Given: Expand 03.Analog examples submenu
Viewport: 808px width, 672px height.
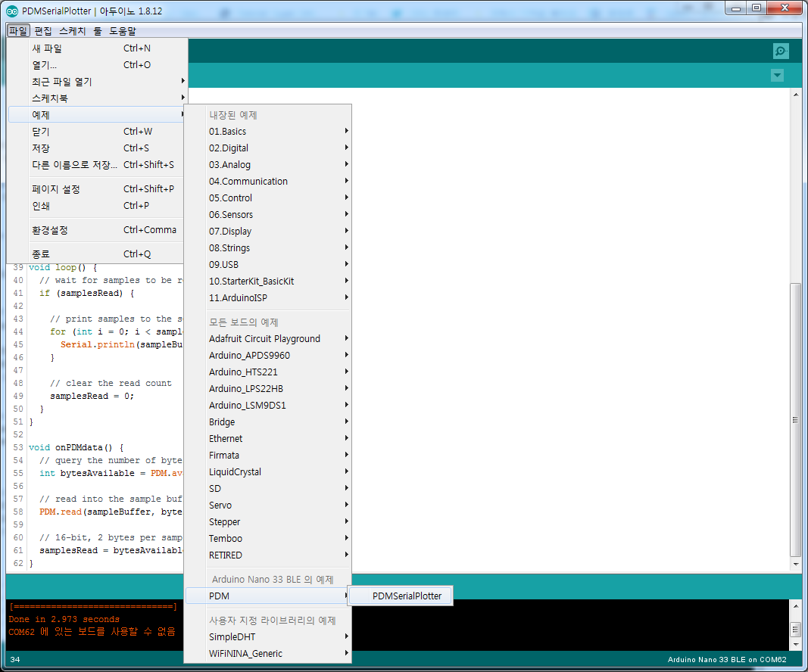Looking at the screenshot, I should (268, 164).
